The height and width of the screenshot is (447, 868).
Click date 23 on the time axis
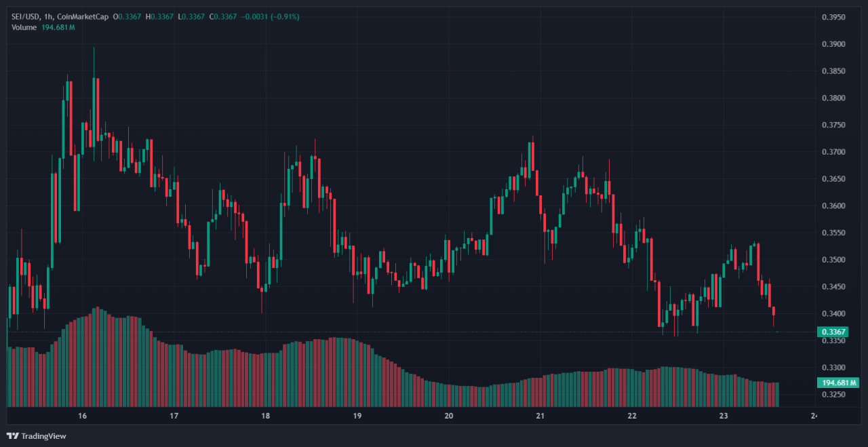(x=723, y=416)
